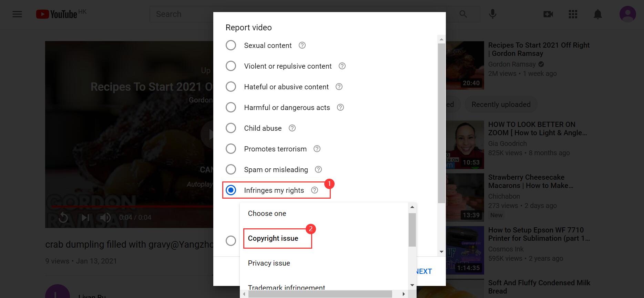The image size is (644, 298).
Task: Select the Recently uploaded filter chip
Action: pos(501,105)
